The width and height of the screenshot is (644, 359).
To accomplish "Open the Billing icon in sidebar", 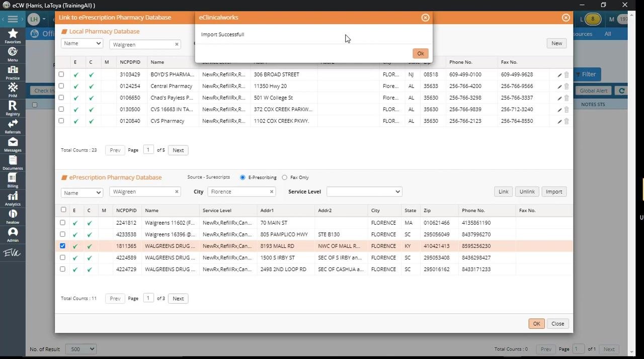I will [x=13, y=181].
